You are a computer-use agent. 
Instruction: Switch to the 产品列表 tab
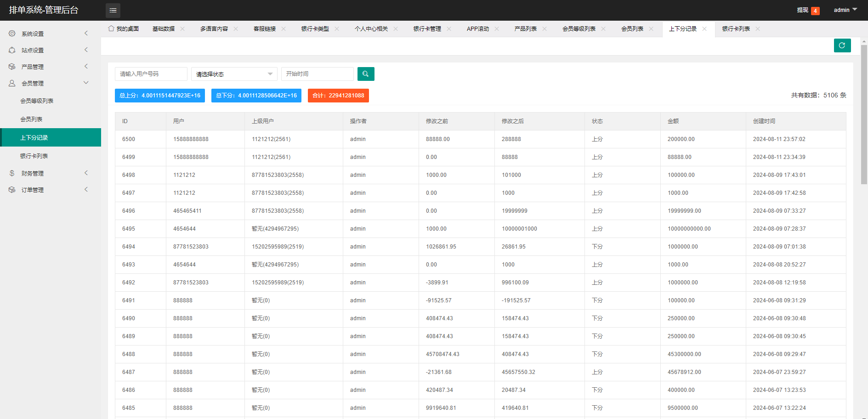[x=525, y=29]
